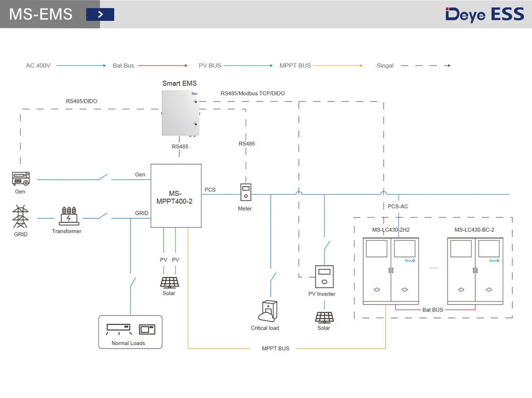
Task: Click the PV Inverter icon
Action: 324,277
